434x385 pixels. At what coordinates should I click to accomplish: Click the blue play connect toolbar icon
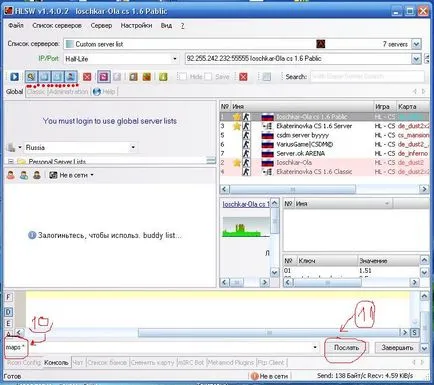coord(14,77)
